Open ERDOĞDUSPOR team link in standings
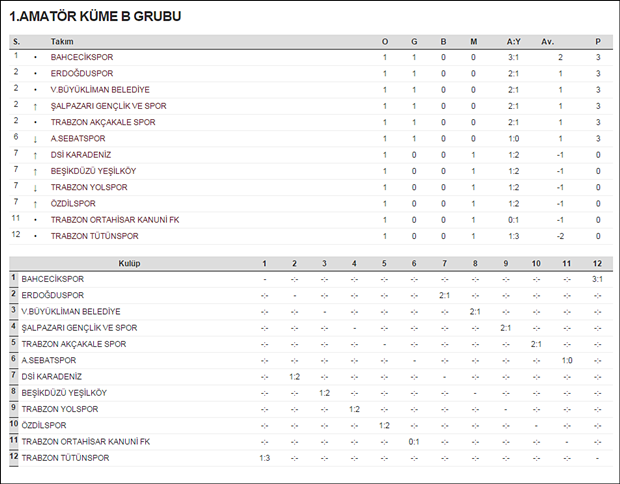The image size is (620, 484). pos(82,74)
